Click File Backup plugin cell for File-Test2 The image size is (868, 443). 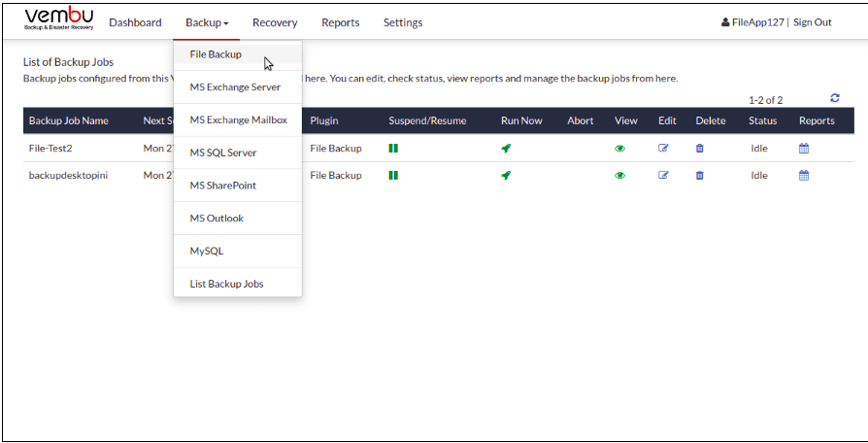pyautogui.click(x=336, y=149)
